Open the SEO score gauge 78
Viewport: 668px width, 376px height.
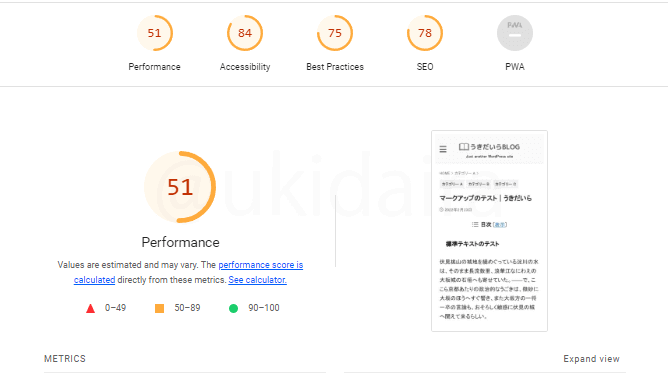tap(425, 33)
